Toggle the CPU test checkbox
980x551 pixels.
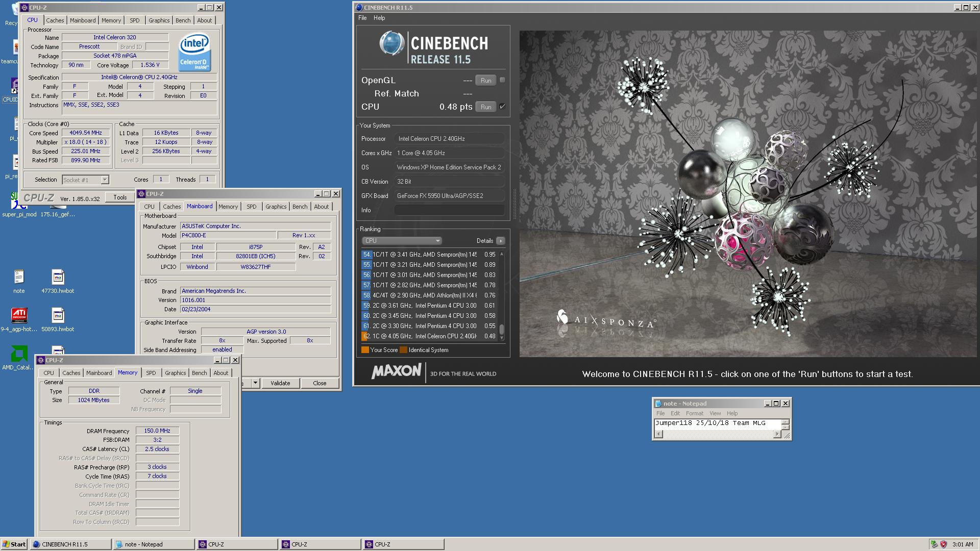pyautogui.click(x=502, y=107)
